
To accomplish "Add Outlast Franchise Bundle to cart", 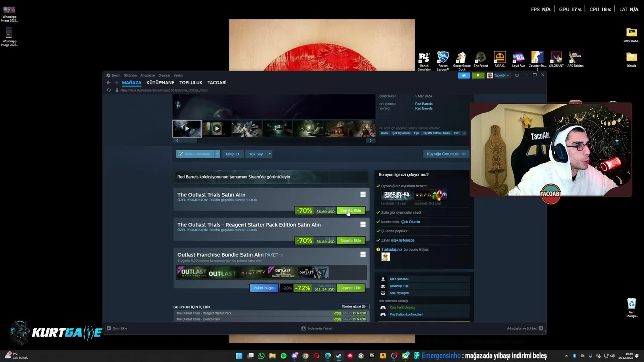I will [x=351, y=288].
